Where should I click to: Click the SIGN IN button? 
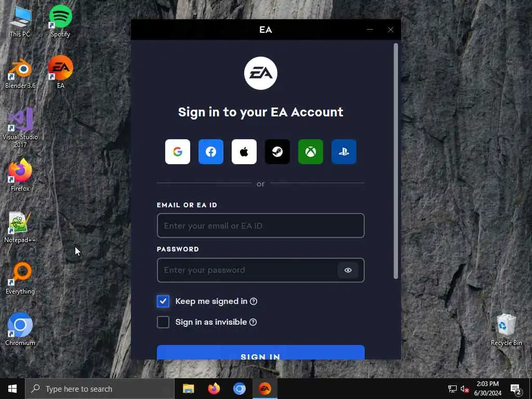pyautogui.click(x=261, y=353)
